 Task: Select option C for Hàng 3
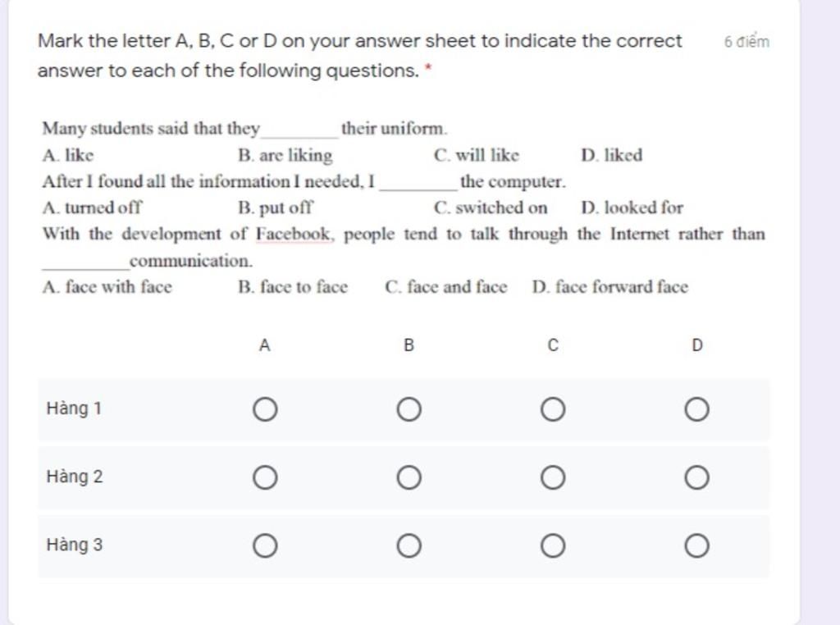tap(553, 545)
